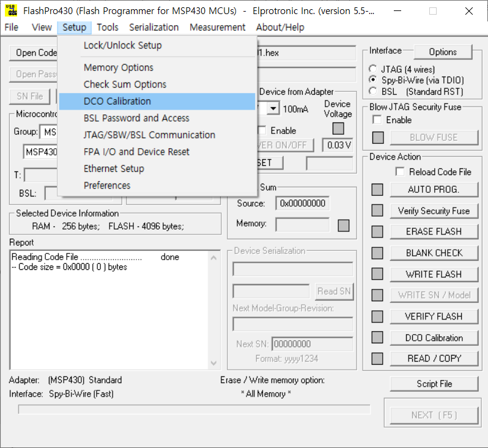This screenshot has width=488, height=448.
Task: Click the BLANK CHECK button
Action: (434, 253)
